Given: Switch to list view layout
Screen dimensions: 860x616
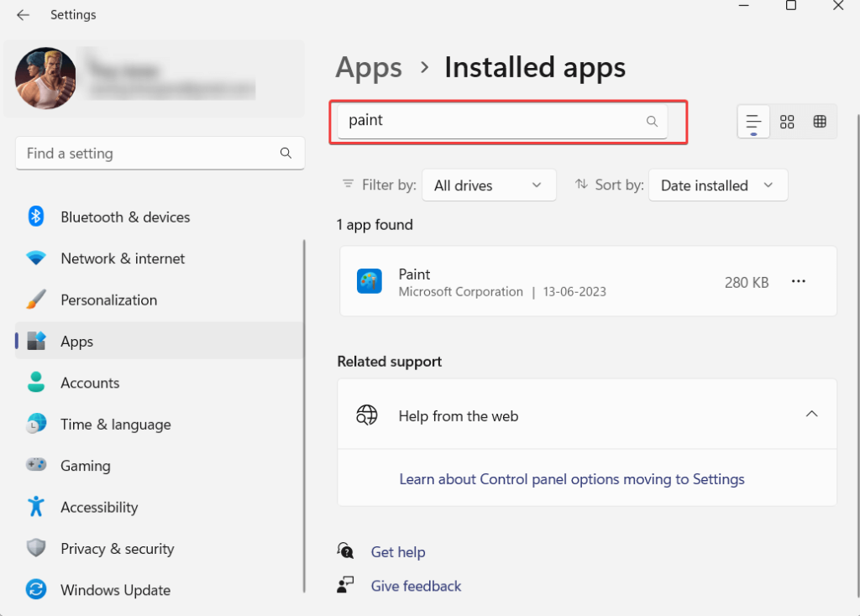Looking at the screenshot, I should (x=753, y=122).
